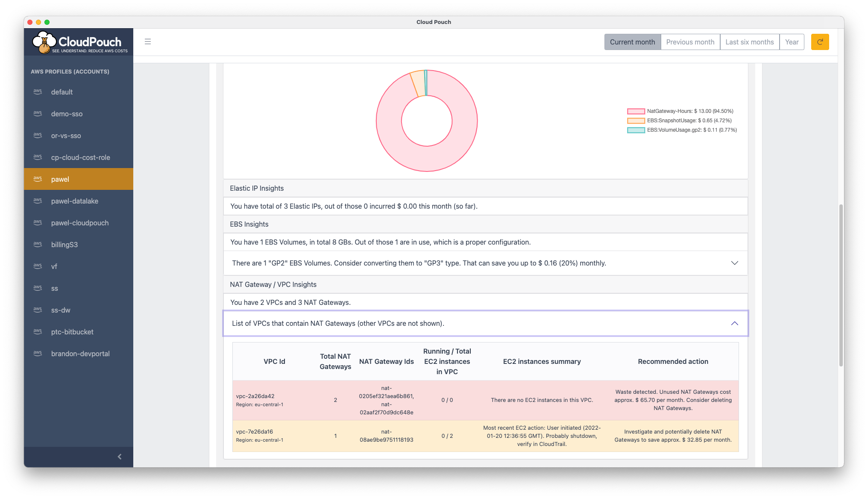Switch to Previous month view
Screen dimensions: 868x499
pyautogui.click(x=690, y=42)
